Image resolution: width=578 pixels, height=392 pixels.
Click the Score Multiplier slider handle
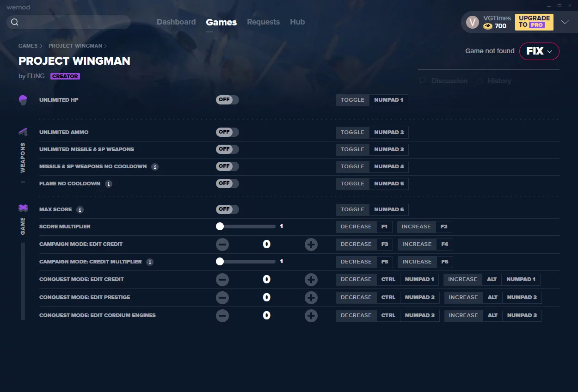tap(220, 227)
